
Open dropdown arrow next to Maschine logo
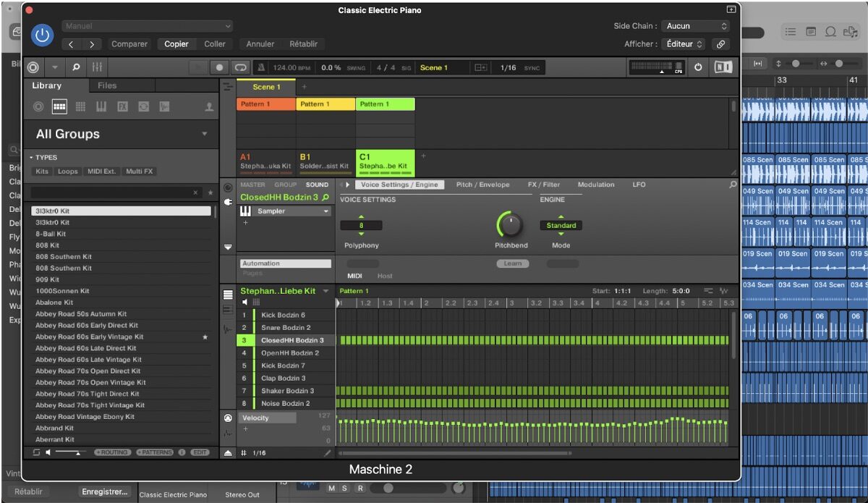coord(54,67)
